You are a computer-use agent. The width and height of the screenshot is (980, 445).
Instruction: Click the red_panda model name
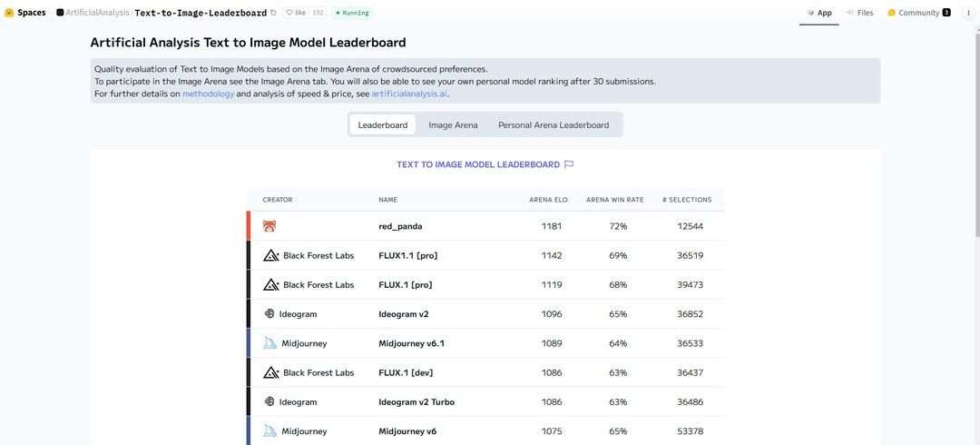pyautogui.click(x=400, y=226)
